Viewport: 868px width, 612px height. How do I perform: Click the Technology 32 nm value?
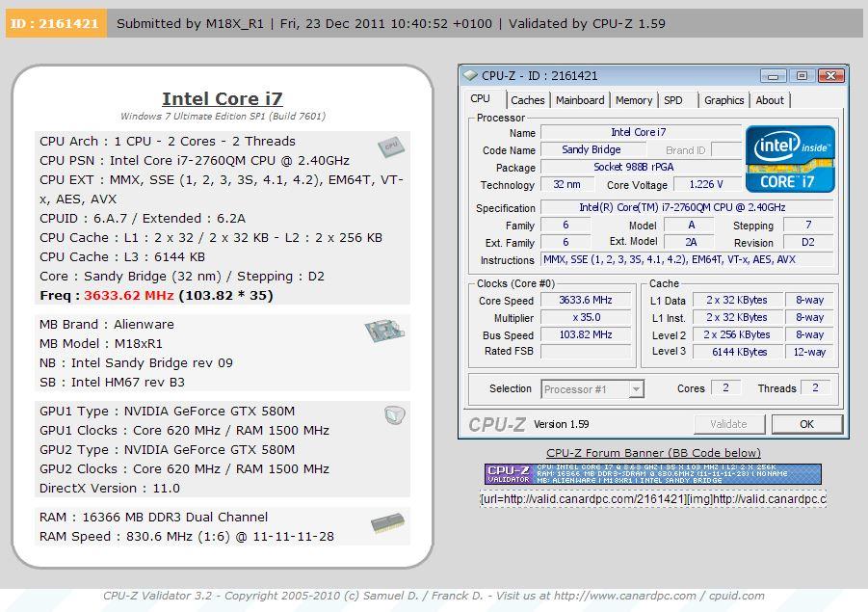(x=566, y=184)
